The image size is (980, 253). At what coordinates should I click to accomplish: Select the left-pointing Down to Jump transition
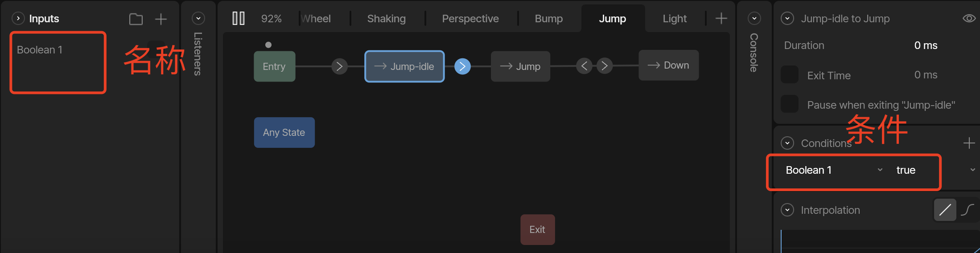click(584, 66)
